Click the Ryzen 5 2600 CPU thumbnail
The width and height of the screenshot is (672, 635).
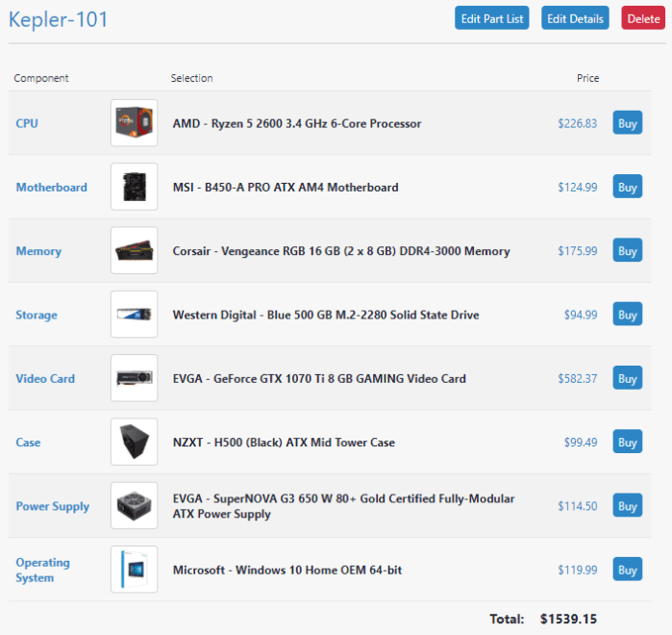pyautogui.click(x=134, y=123)
